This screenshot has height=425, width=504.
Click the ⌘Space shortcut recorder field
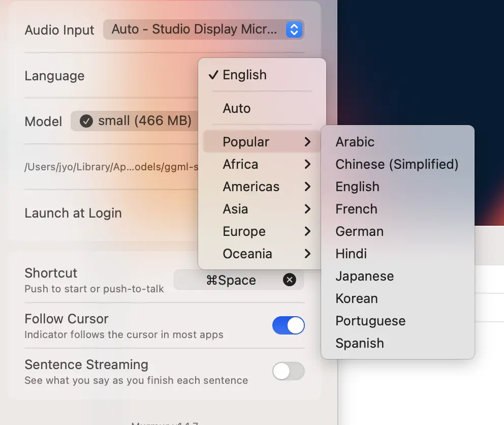[231, 280]
